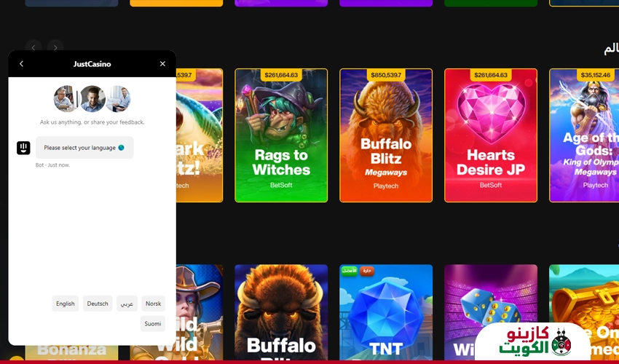Click the bot avatar icon in chat

(x=23, y=148)
